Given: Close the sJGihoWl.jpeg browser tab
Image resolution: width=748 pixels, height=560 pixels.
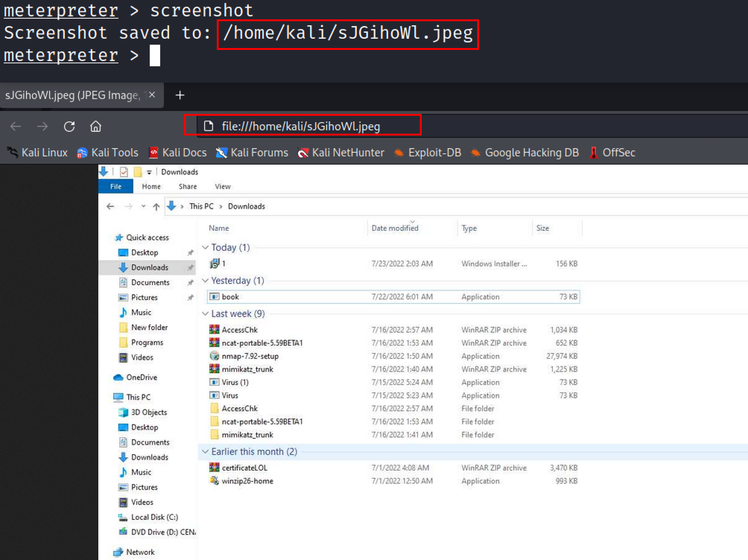Looking at the screenshot, I should point(152,95).
